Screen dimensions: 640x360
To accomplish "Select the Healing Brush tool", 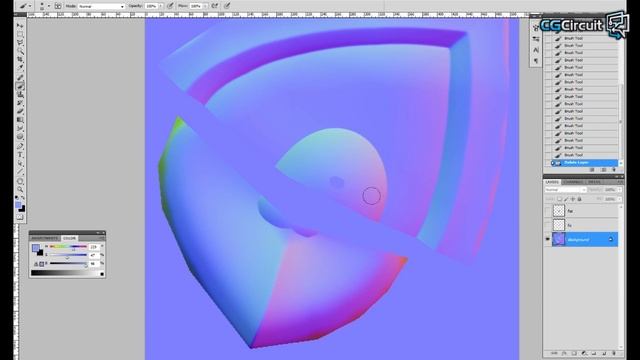I will pyautogui.click(x=20, y=78).
